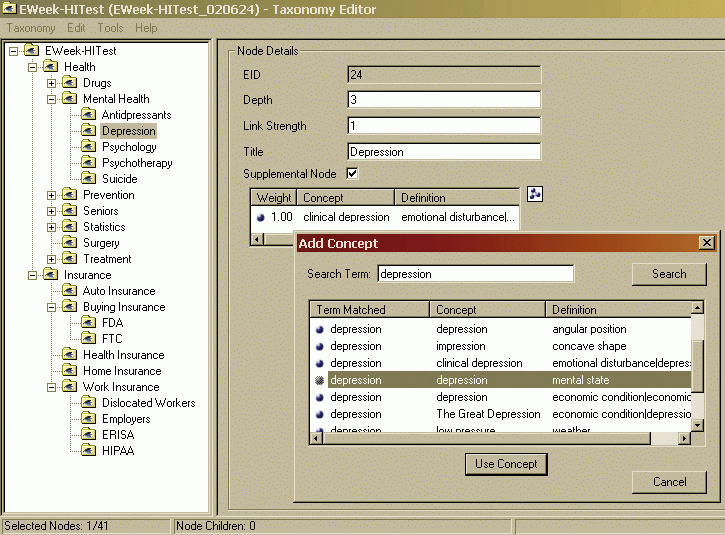Open the Edit menu

click(x=76, y=28)
